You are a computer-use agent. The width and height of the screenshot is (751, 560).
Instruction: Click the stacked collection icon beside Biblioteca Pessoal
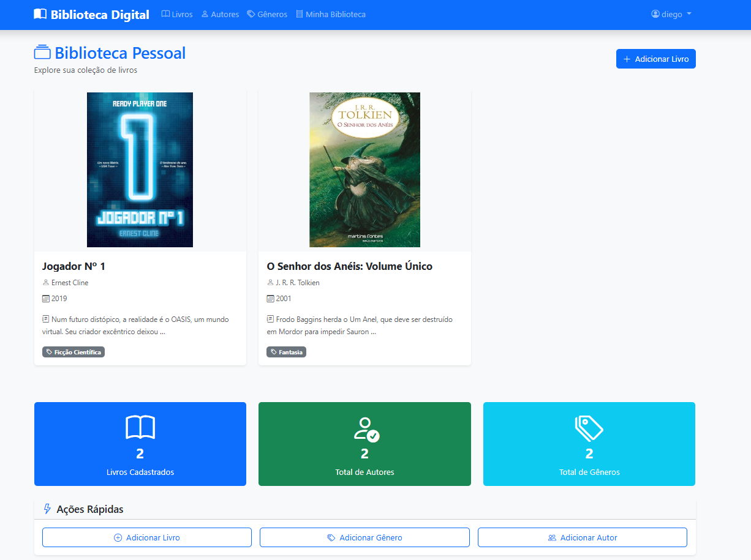pyautogui.click(x=42, y=53)
